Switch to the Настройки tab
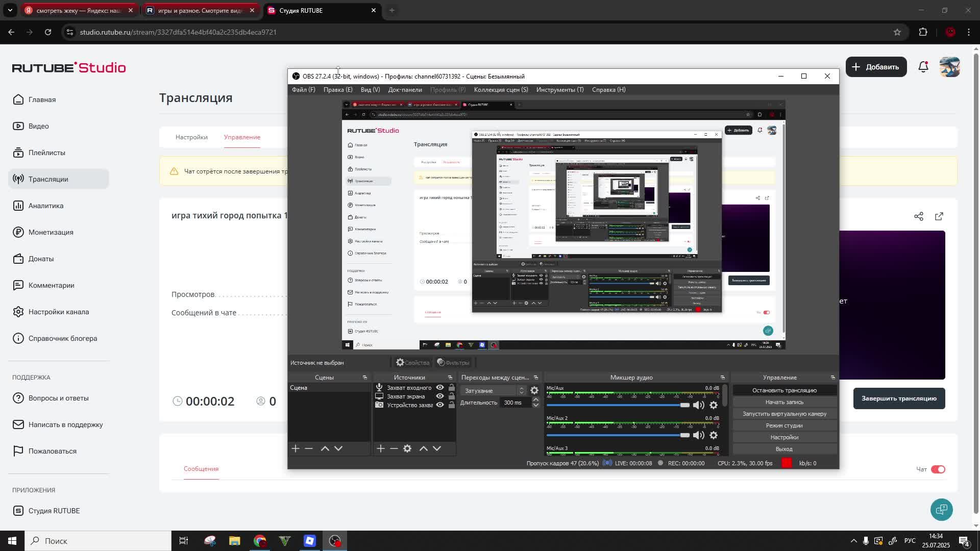 191,137
